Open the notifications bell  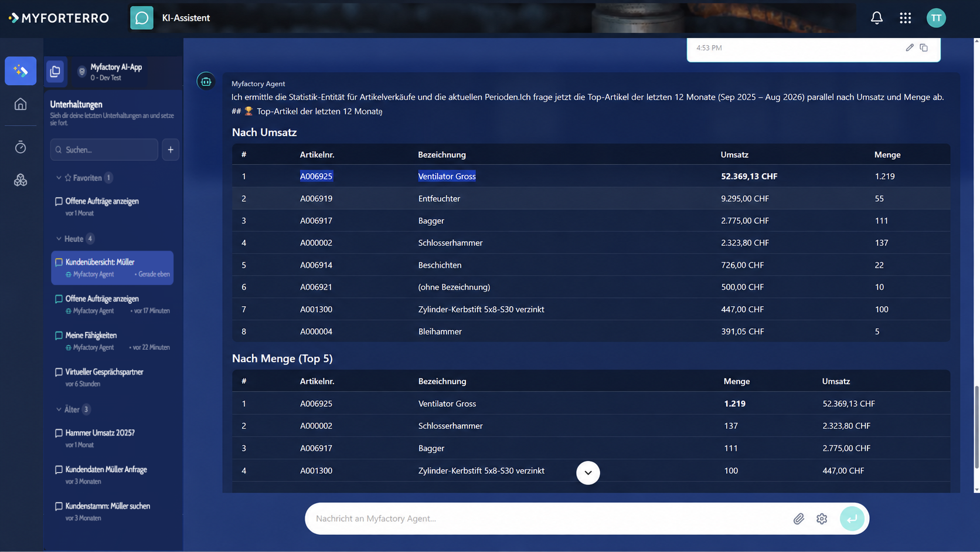[x=876, y=18]
